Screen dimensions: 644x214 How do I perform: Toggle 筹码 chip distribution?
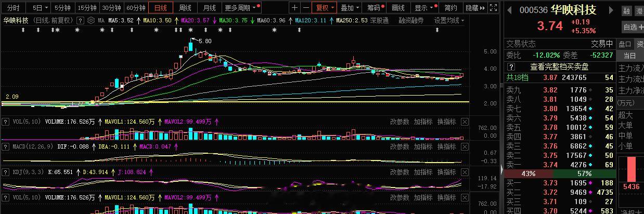[x=374, y=8]
